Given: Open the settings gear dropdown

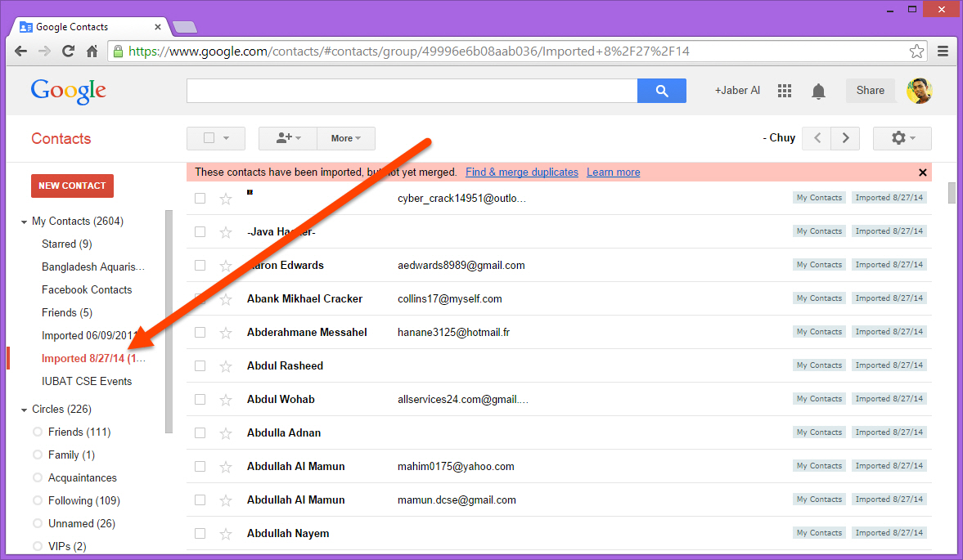Looking at the screenshot, I should coord(902,138).
